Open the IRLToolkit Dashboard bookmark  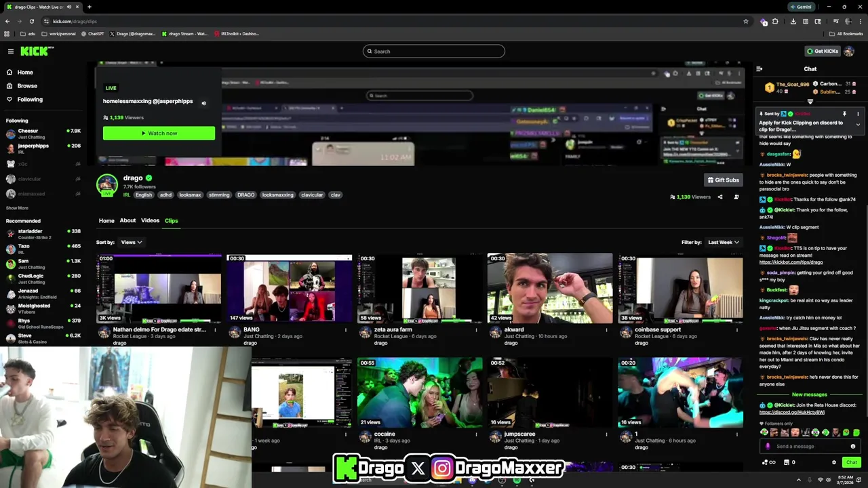tap(237, 34)
